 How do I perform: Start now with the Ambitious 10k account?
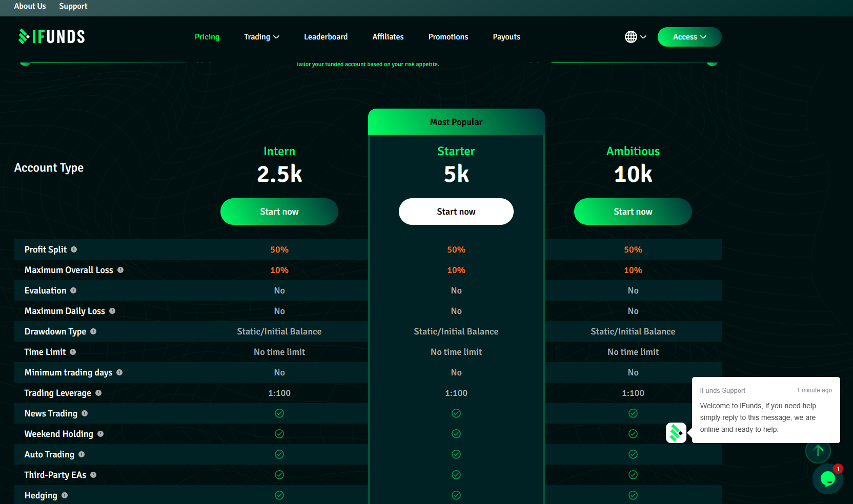(633, 212)
